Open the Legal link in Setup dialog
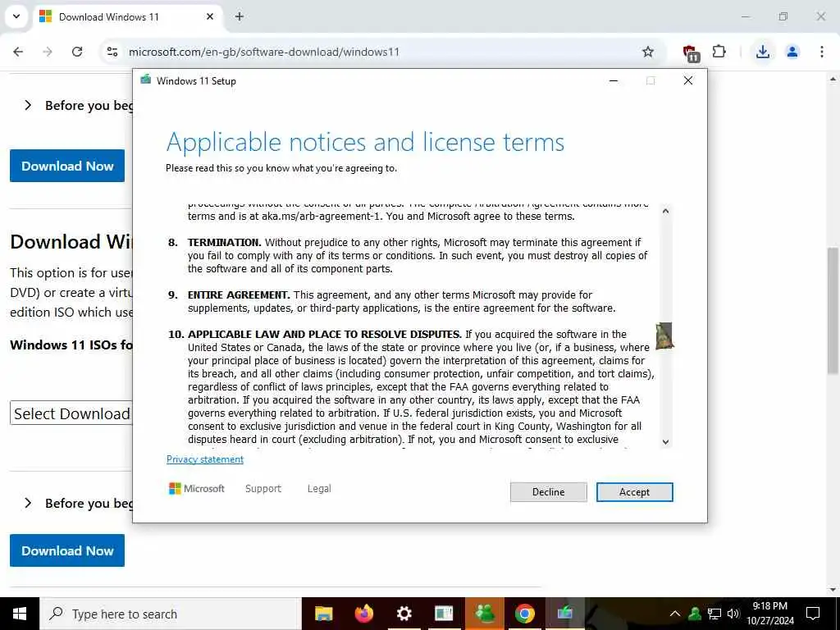This screenshot has width=840, height=630. (319, 489)
